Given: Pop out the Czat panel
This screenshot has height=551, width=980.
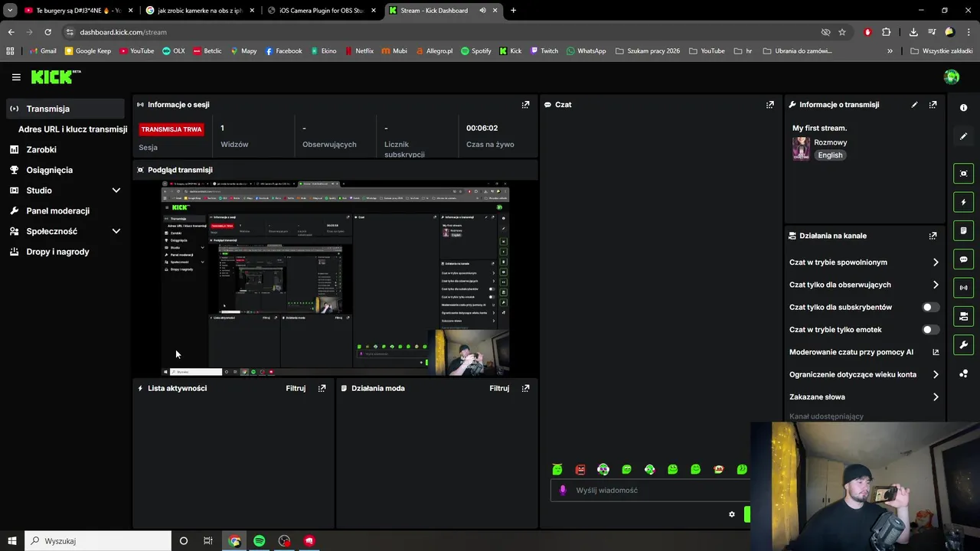Looking at the screenshot, I should coord(770,105).
